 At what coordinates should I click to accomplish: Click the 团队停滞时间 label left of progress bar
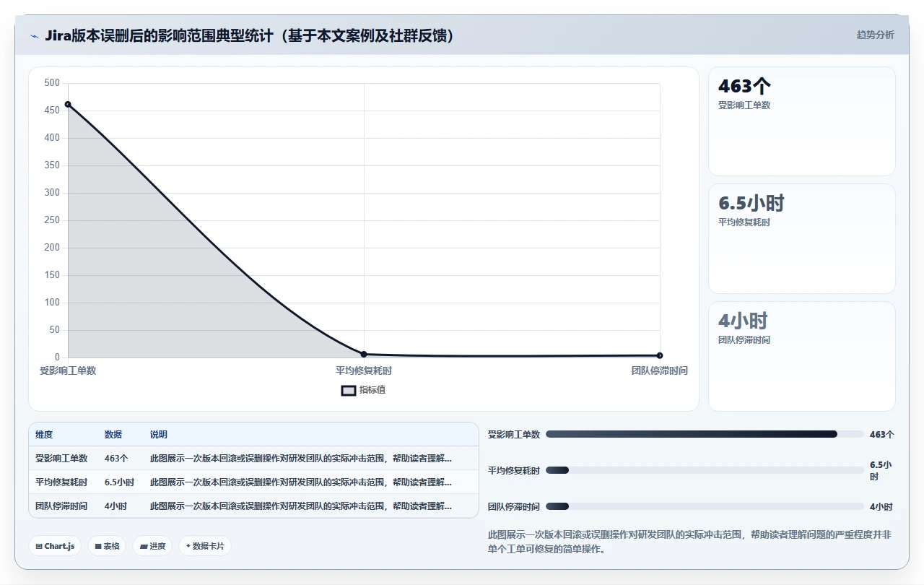(514, 506)
